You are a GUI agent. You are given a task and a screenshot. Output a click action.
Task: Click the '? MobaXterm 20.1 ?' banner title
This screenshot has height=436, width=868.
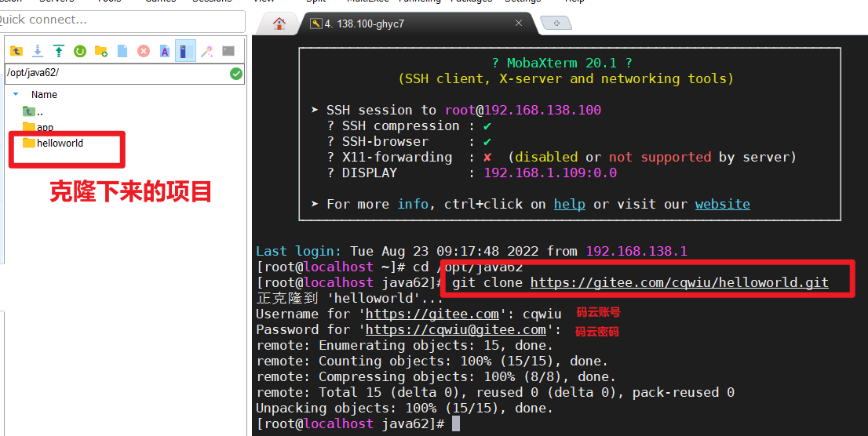[562, 63]
